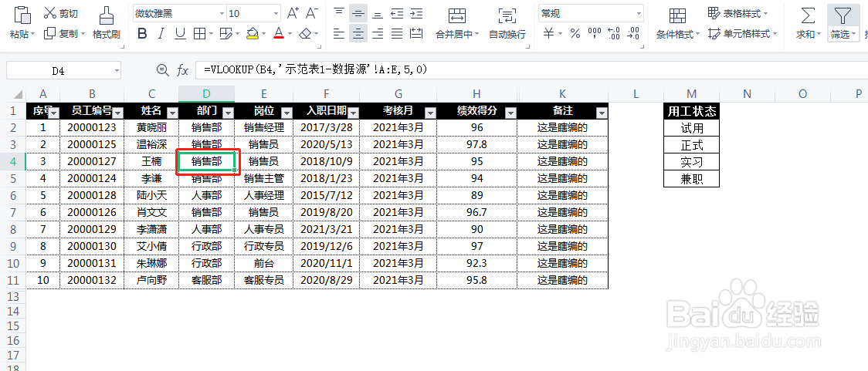Select the 97.8 score cell

pyautogui.click(x=476, y=145)
